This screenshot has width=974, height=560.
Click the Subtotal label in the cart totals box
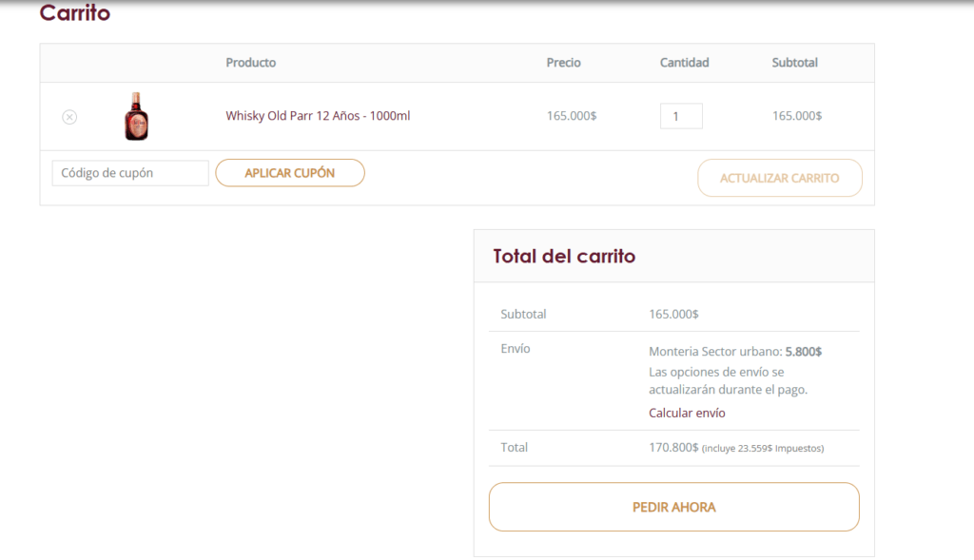523,314
